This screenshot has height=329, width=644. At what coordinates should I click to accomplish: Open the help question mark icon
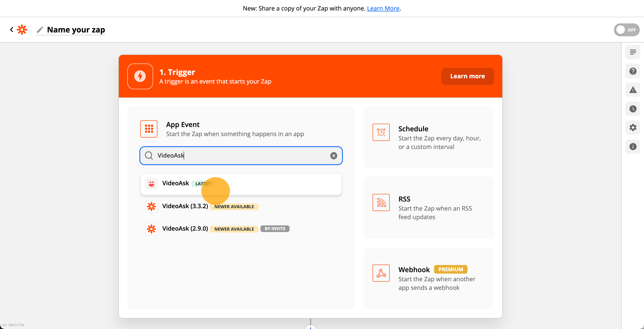pos(633,71)
